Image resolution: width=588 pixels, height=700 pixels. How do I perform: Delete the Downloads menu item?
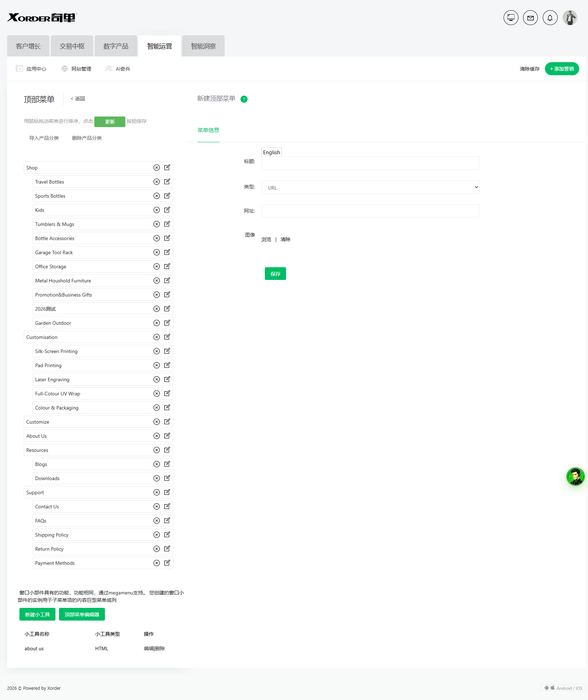pos(156,478)
